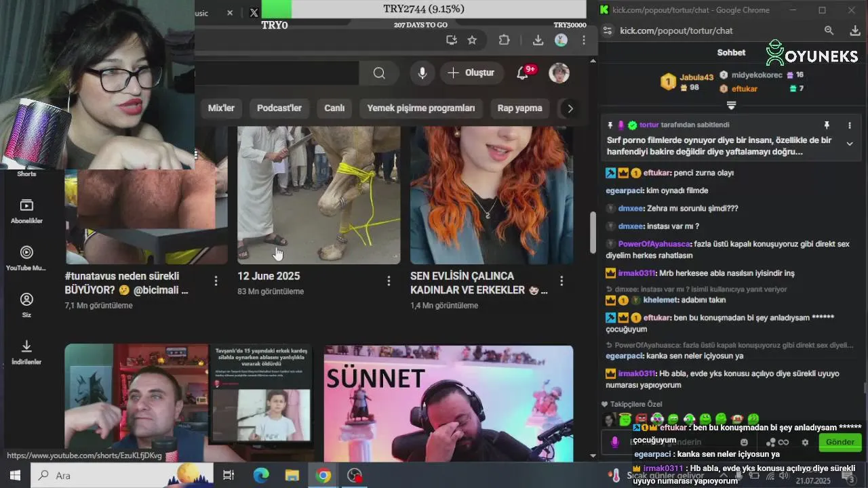Open the Siz section in sidebar

point(26,305)
